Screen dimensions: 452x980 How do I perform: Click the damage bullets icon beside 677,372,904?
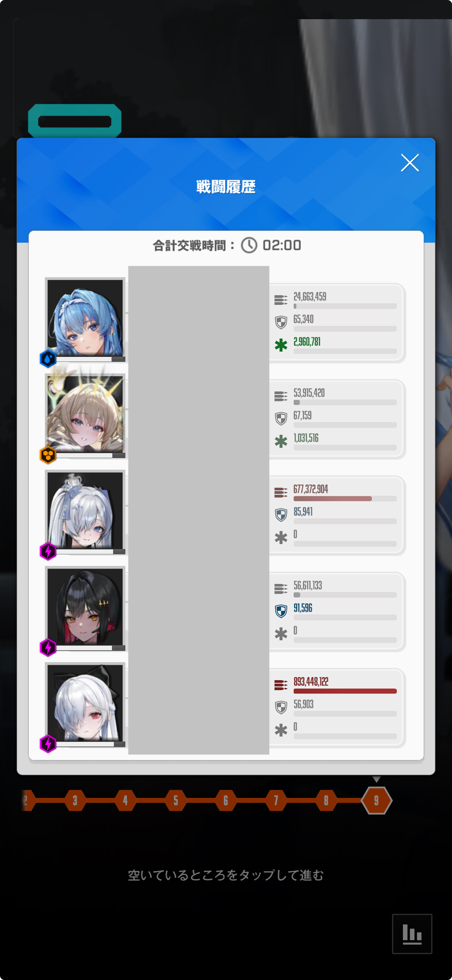click(x=281, y=492)
